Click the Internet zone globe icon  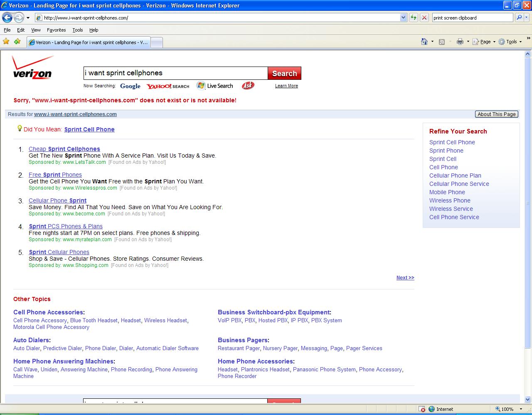point(431,409)
